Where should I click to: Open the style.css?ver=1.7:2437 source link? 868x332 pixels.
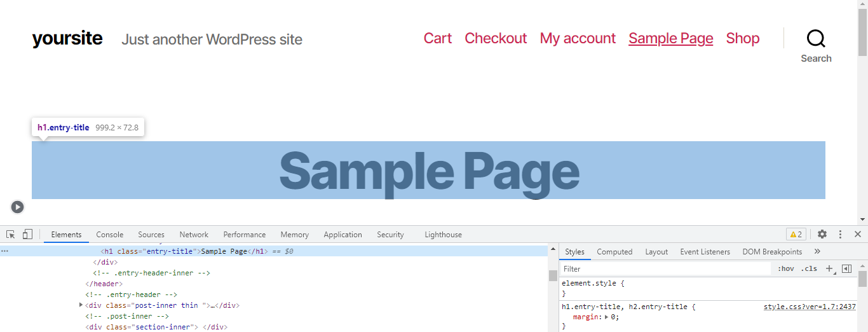[810, 307]
